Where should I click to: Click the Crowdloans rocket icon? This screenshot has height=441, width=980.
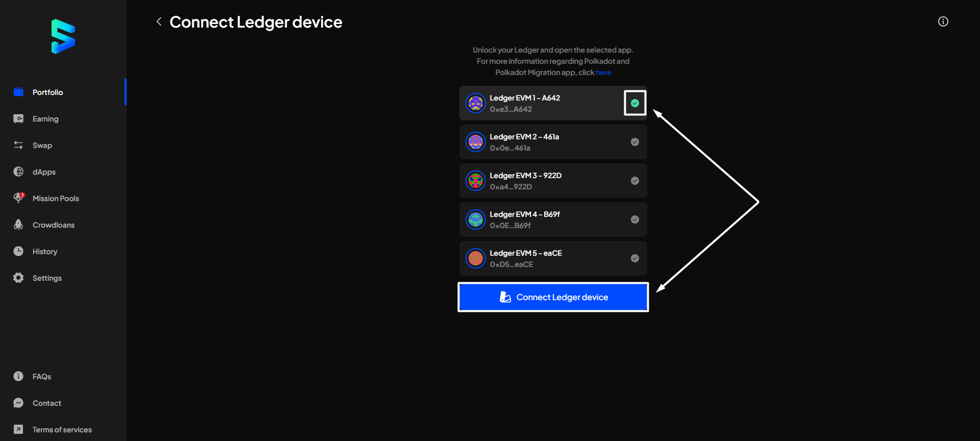pyautogui.click(x=19, y=225)
